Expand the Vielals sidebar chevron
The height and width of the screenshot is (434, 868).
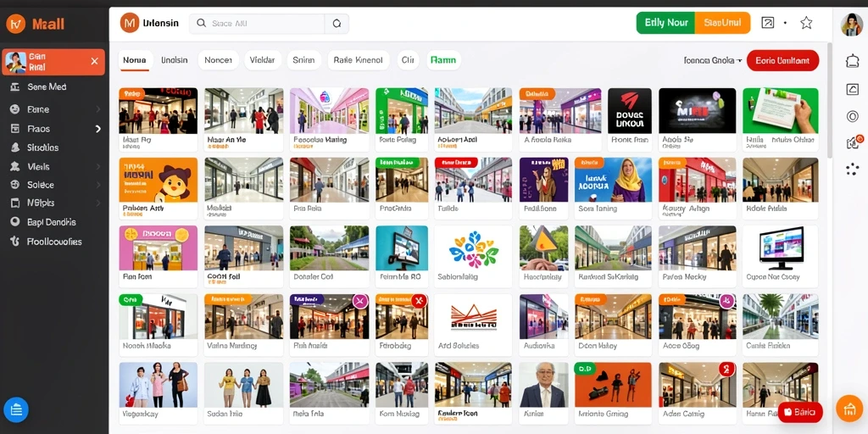tap(98, 167)
